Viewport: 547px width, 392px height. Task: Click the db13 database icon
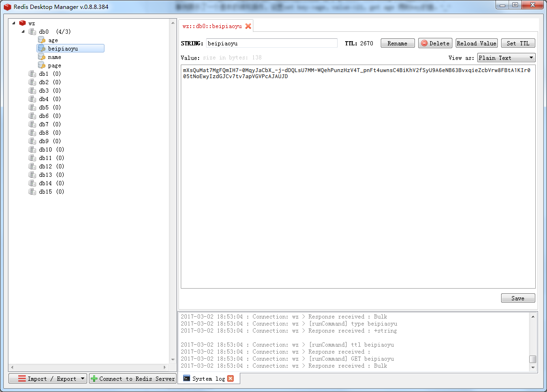click(32, 175)
